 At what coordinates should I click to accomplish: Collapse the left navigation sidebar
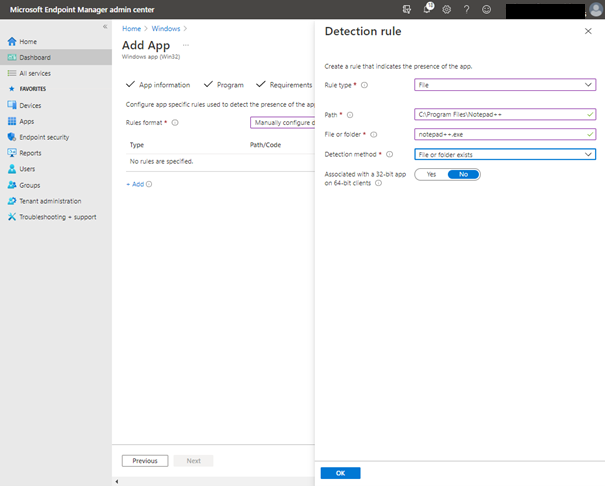point(105,27)
